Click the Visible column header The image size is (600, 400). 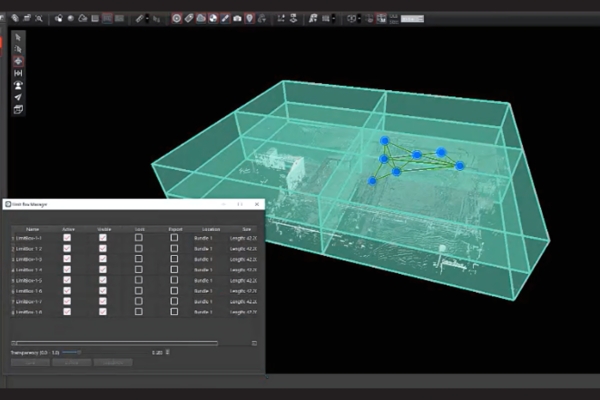point(104,229)
